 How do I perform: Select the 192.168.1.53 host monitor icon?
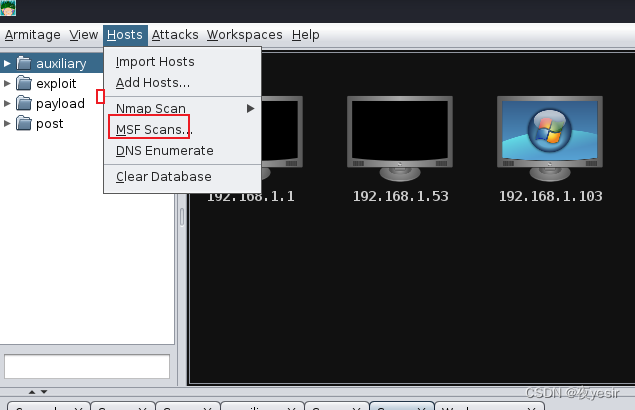(x=400, y=138)
